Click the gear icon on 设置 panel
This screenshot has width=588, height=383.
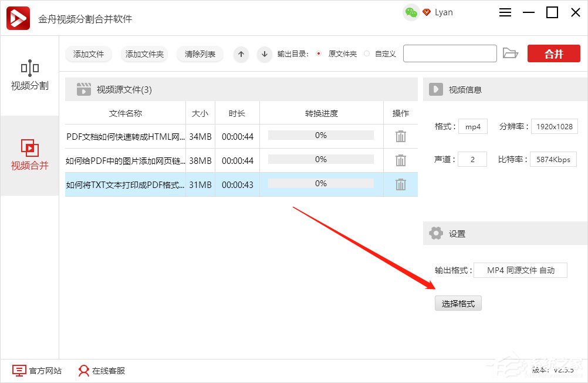click(436, 233)
